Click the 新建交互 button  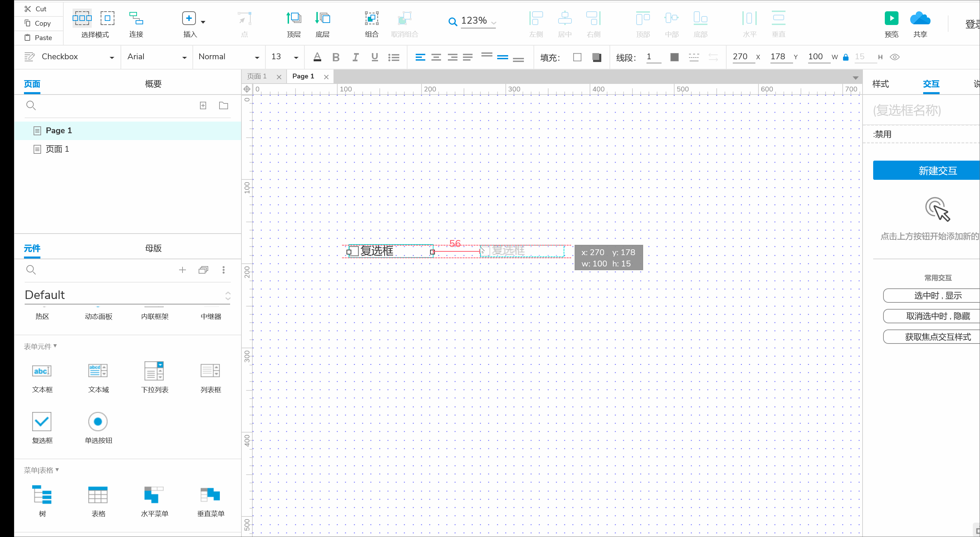point(938,171)
